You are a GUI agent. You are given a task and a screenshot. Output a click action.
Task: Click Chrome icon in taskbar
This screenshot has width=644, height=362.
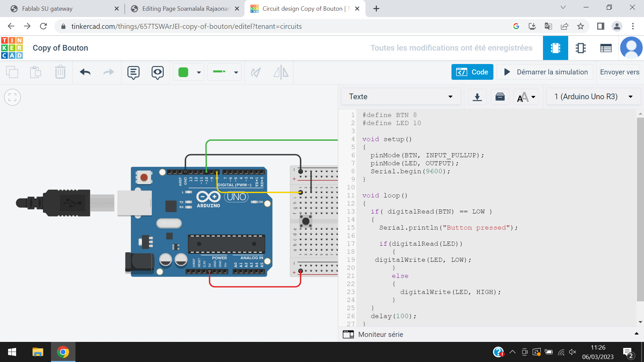click(63, 352)
